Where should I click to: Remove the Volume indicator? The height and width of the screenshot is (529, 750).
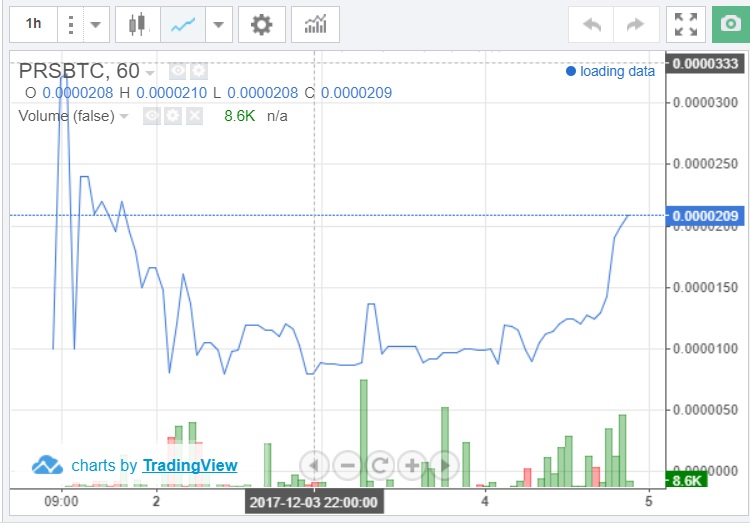pos(194,116)
